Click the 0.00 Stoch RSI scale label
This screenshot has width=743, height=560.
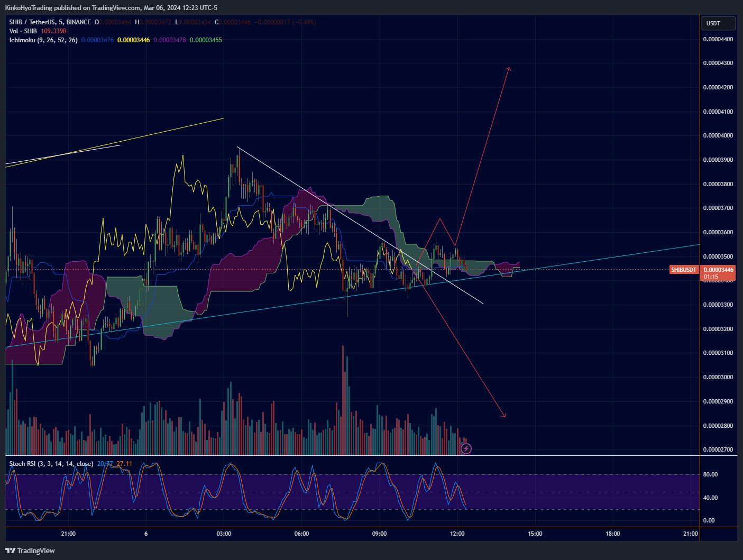(x=709, y=520)
